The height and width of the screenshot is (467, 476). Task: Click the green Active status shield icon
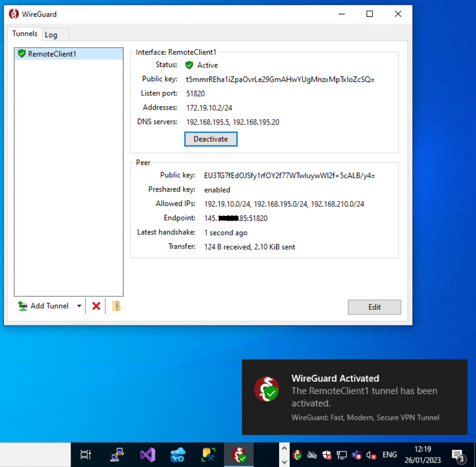tap(189, 65)
